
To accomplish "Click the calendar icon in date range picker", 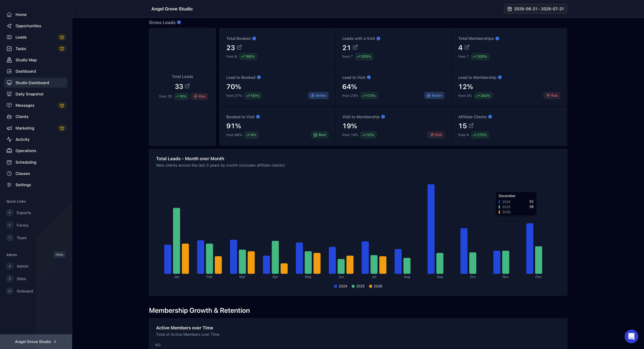I will coord(510,9).
